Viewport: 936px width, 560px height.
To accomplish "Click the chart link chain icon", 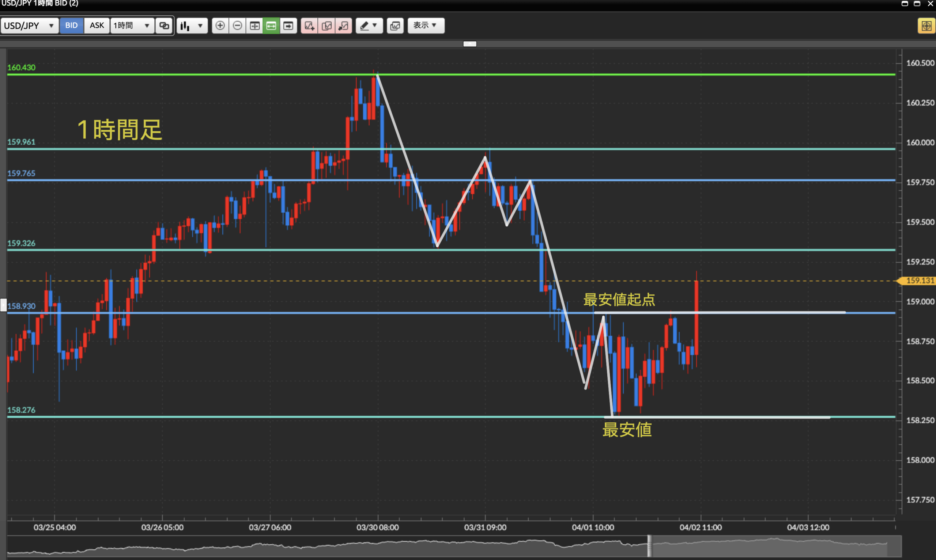I will 164,26.
